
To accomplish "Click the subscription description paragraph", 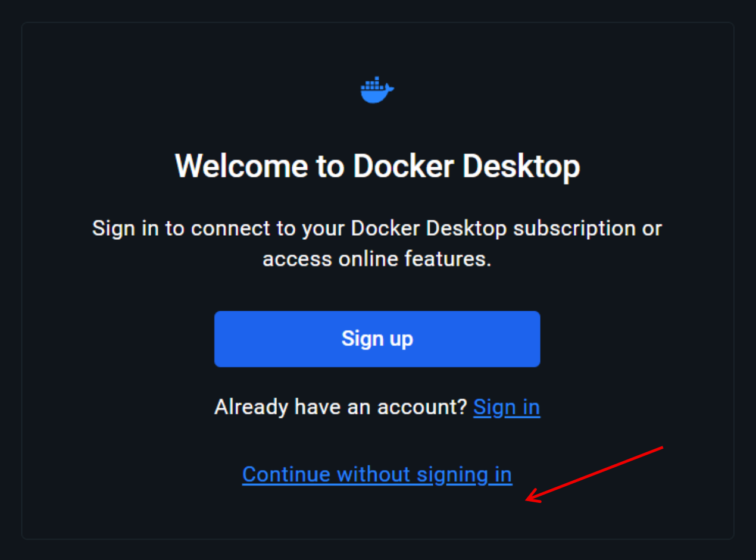I will tap(377, 243).
